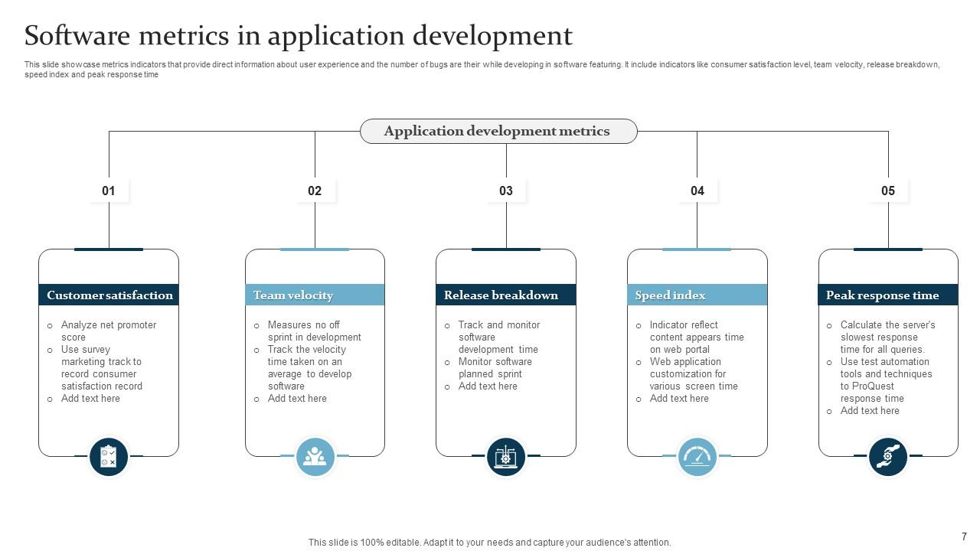Screen dimensions: 980x551
Task: Click the Customer satisfaction header bar
Action: 108,295
